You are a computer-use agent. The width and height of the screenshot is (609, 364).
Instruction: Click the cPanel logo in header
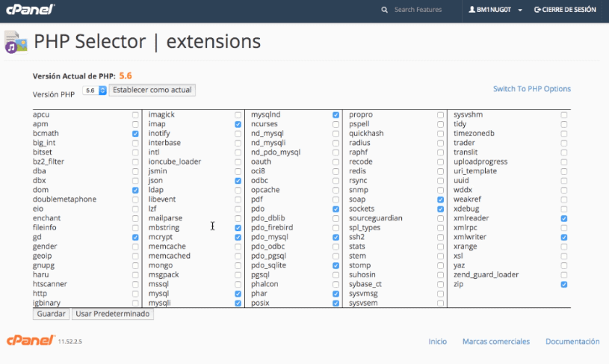point(31,9)
